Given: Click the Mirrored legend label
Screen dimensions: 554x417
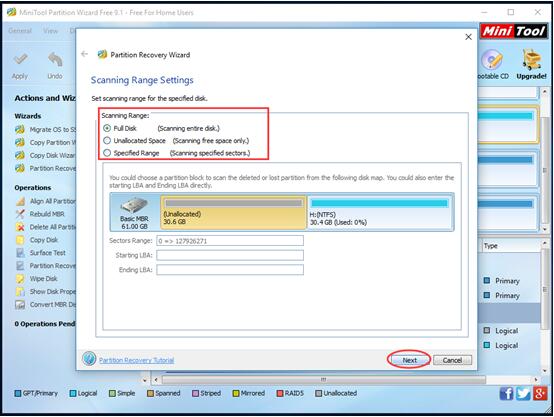Looking at the screenshot, I should coord(253,393).
